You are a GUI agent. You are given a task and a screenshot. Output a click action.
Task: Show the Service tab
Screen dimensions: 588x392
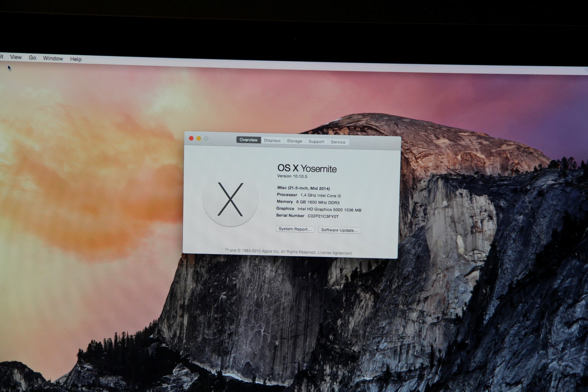[x=338, y=142]
